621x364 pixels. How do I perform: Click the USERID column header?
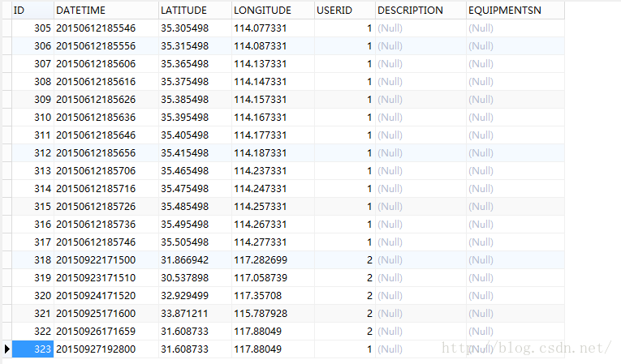coord(345,11)
